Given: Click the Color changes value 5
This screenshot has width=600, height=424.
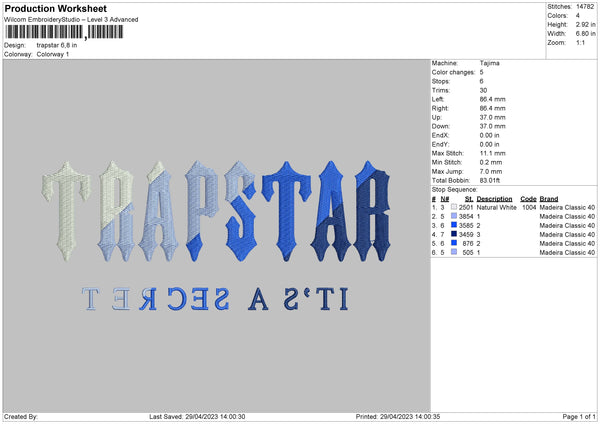Looking at the screenshot, I should pos(481,72).
